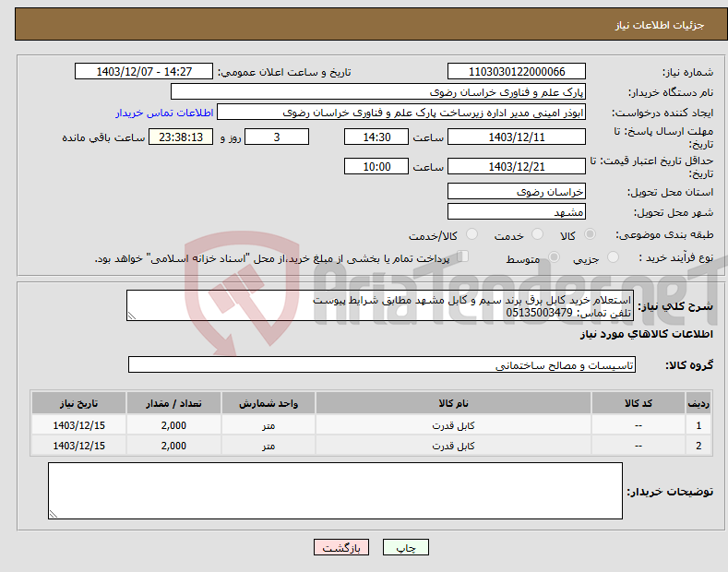Click the goods group field تاسیسات و مصالح ساختمانی

382,365
